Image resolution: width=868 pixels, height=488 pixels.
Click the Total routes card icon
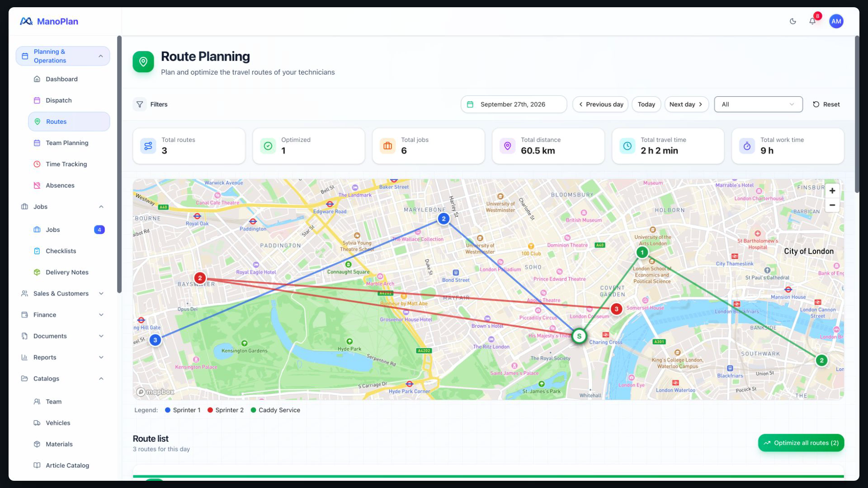tap(148, 146)
